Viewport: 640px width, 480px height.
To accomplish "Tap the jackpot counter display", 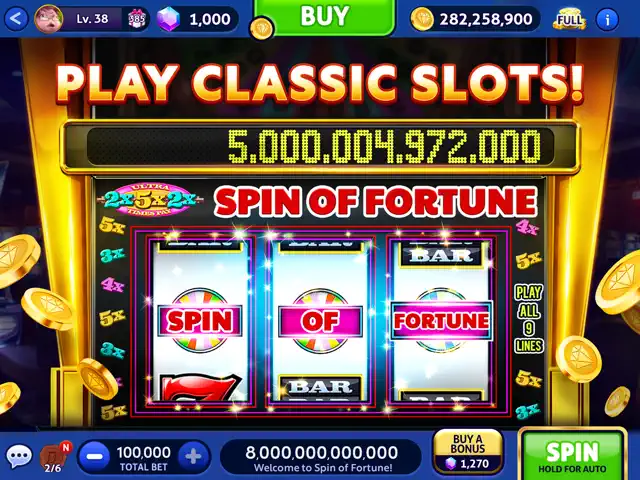I will [320, 146].
